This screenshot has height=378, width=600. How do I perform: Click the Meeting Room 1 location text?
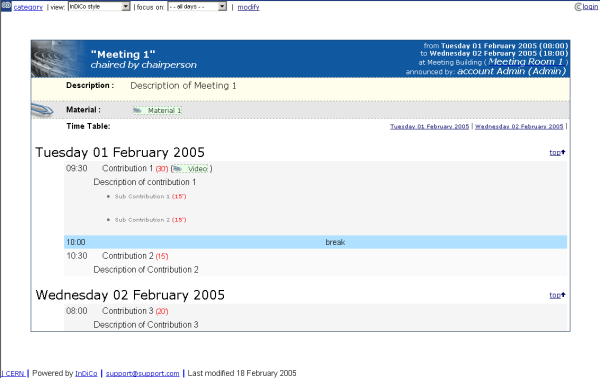[526, 62]
